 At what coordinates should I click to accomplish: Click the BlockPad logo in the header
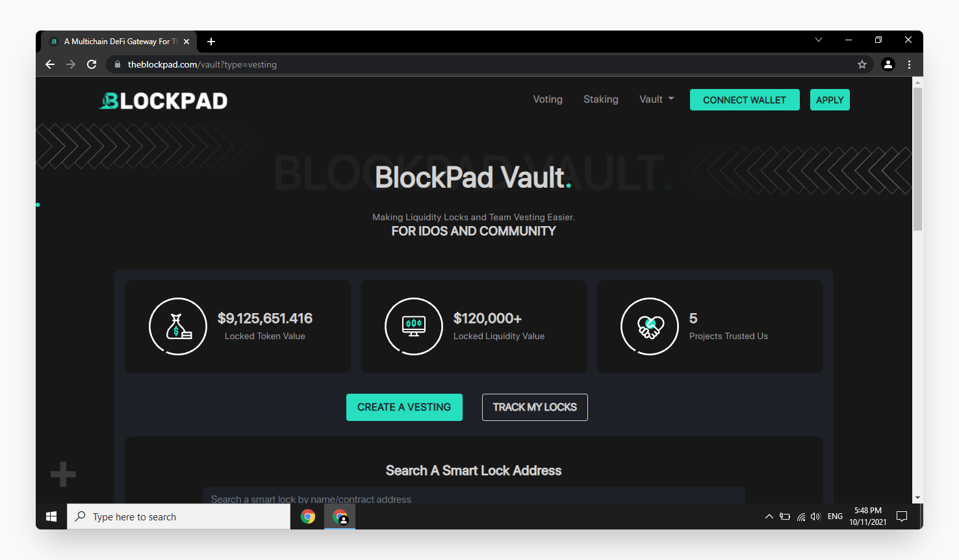[x=163, y=101]
